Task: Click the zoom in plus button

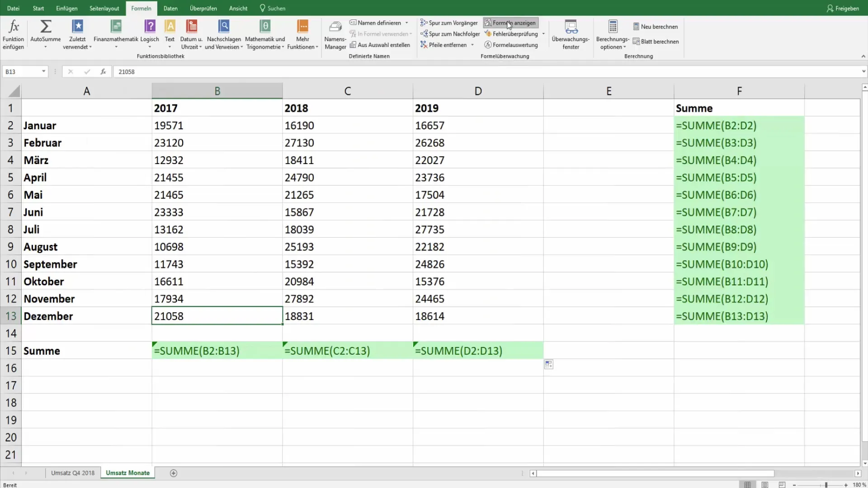Action: pos(846,485)
